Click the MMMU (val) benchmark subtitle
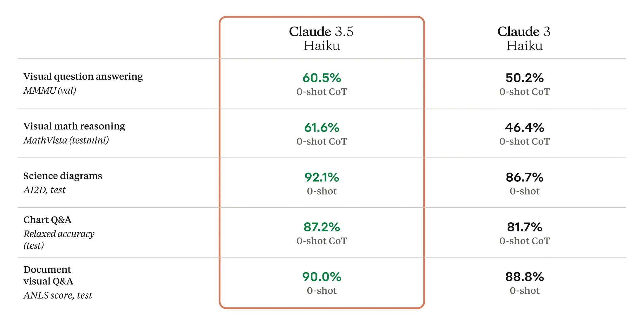 coord(50,91)
